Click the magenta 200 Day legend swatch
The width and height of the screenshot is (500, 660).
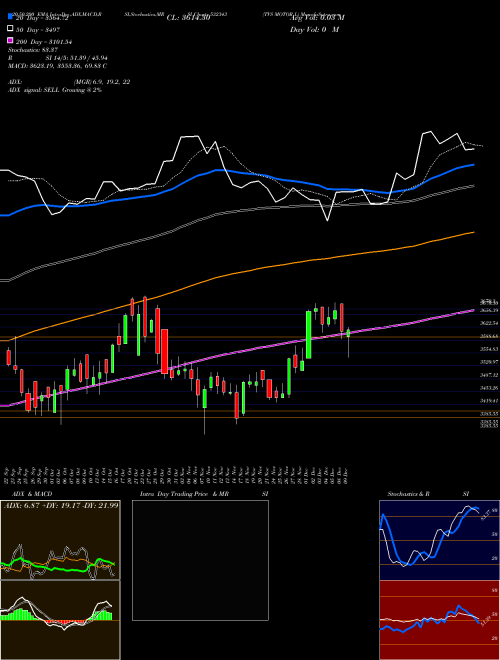10,41
